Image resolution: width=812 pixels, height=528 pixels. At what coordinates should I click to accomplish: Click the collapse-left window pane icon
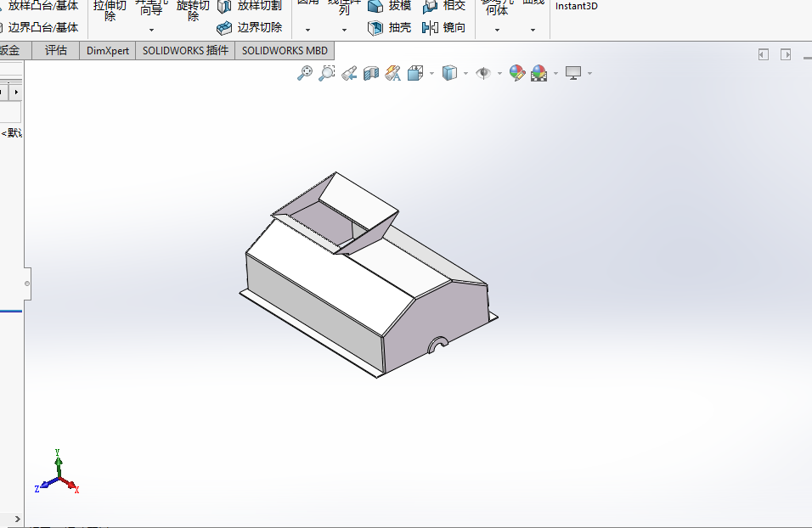(x=764, y=54)
